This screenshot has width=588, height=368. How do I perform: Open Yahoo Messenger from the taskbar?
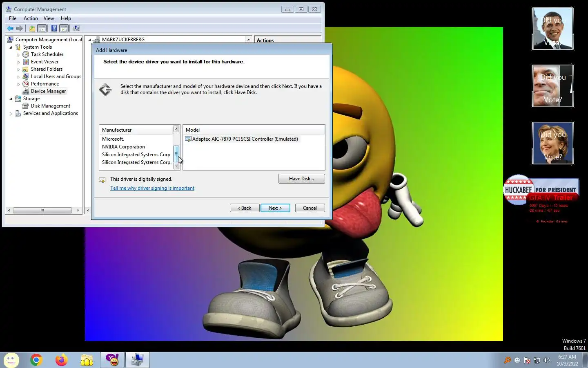[112, 360]
